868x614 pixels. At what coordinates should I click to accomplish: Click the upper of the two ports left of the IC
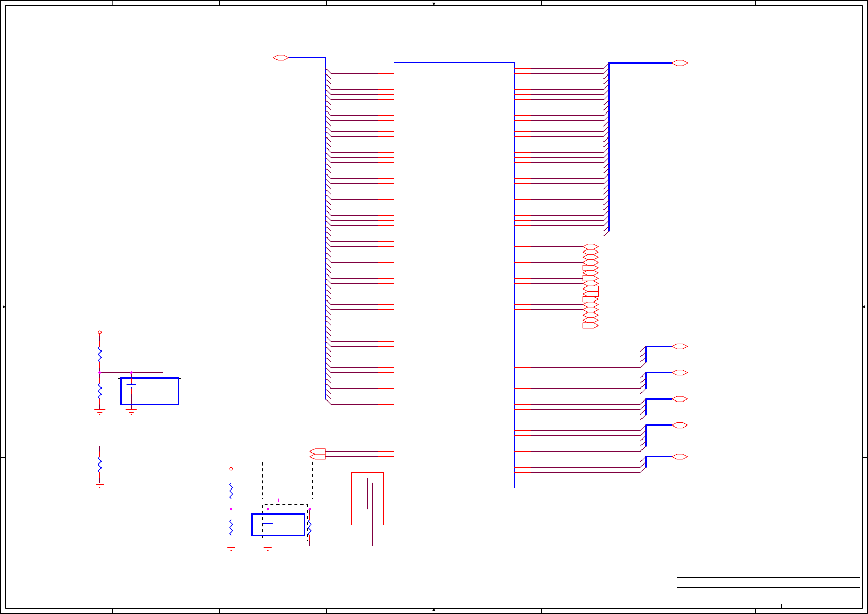click(318, 451)
